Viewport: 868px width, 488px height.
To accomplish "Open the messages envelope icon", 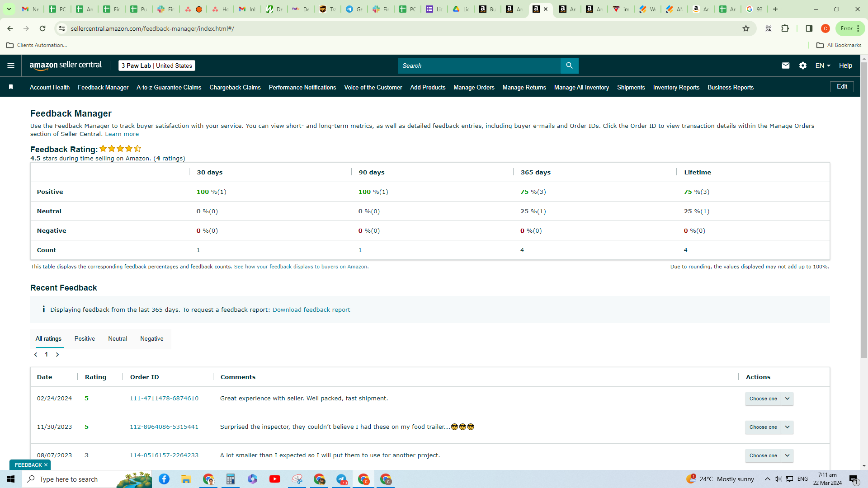I will [x=786, y=66].
